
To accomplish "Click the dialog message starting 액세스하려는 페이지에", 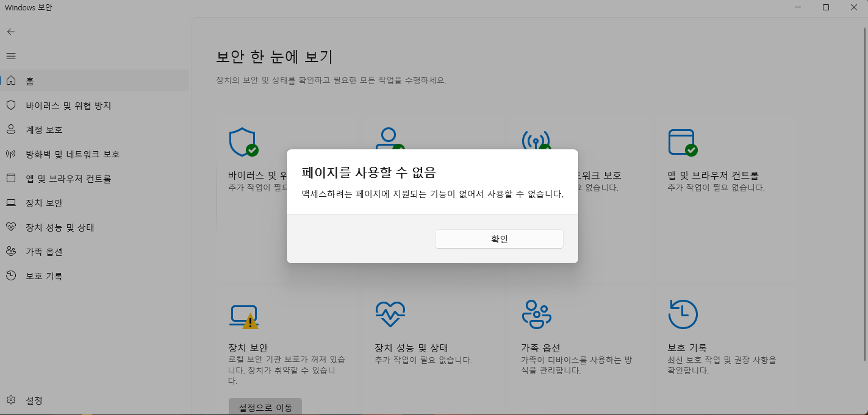I will 432,194.
